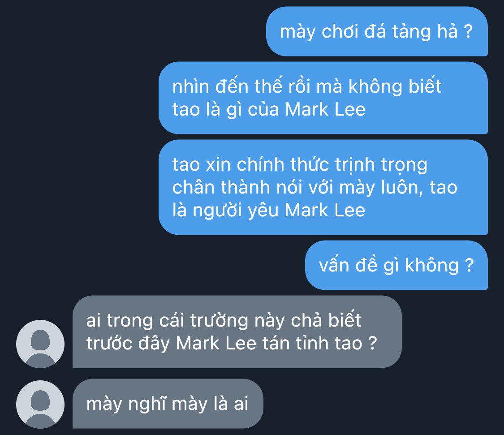Click 'Mark Lee' in the gray received message
The width and height of the screenshot is (504, 435).
coord(216,343)
